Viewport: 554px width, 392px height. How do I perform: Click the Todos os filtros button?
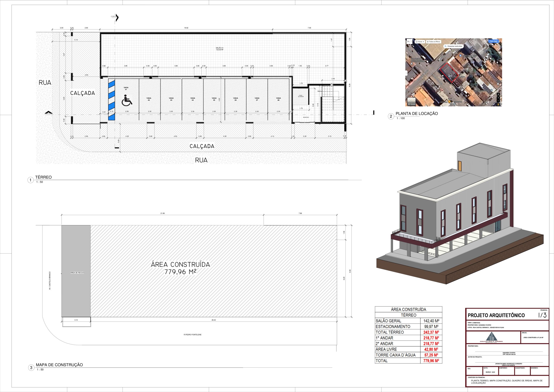coord(434,42)
